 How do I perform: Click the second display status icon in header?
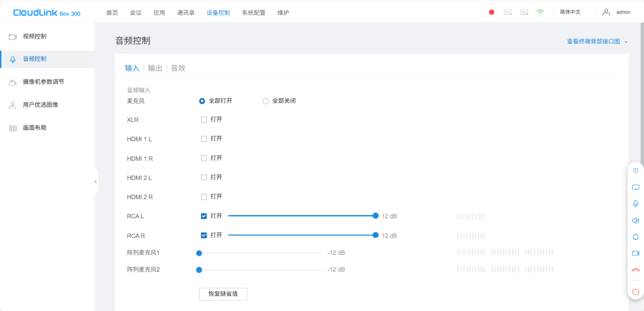(524, 12)
